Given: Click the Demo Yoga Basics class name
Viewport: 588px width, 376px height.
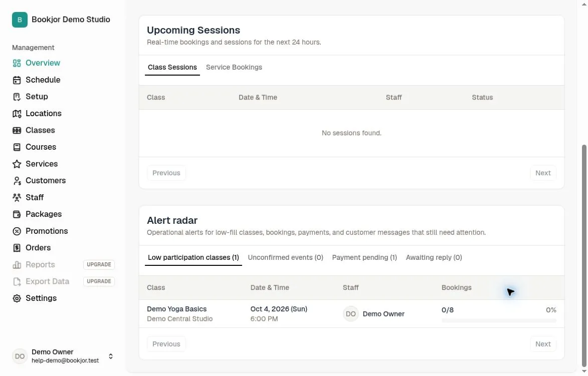Looking at the screenshot, I should coord(176,309).
